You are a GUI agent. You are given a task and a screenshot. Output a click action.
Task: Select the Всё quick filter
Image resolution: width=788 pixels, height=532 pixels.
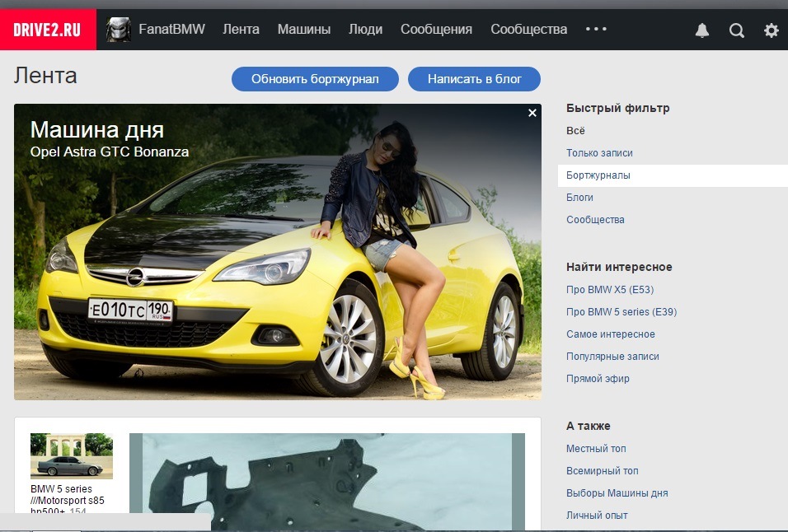(575, 130)
